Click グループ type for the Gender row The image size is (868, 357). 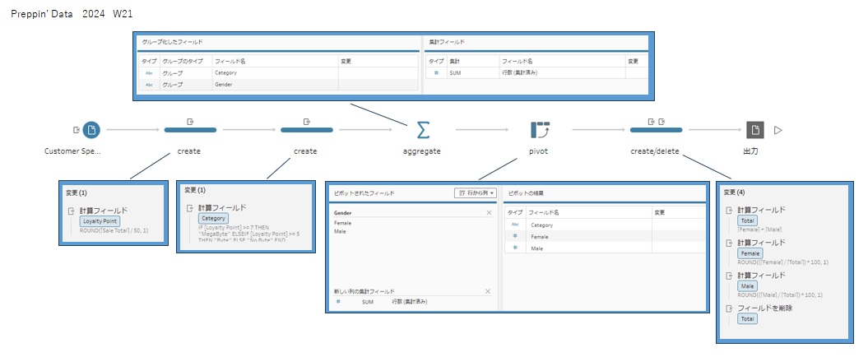coord(172,85)
